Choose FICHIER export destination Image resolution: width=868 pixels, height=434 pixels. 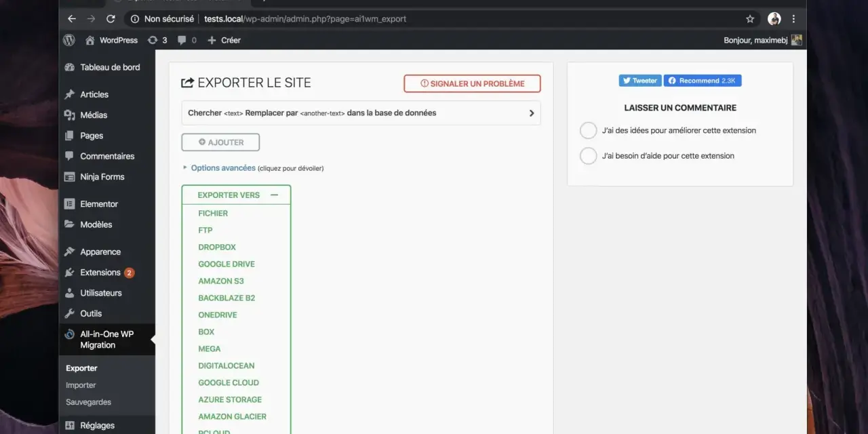coord(213,214)
